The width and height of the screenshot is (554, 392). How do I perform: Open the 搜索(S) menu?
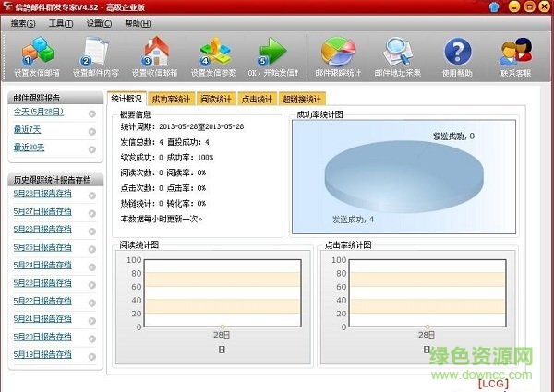pyautogui.click(x=23, y=24)
